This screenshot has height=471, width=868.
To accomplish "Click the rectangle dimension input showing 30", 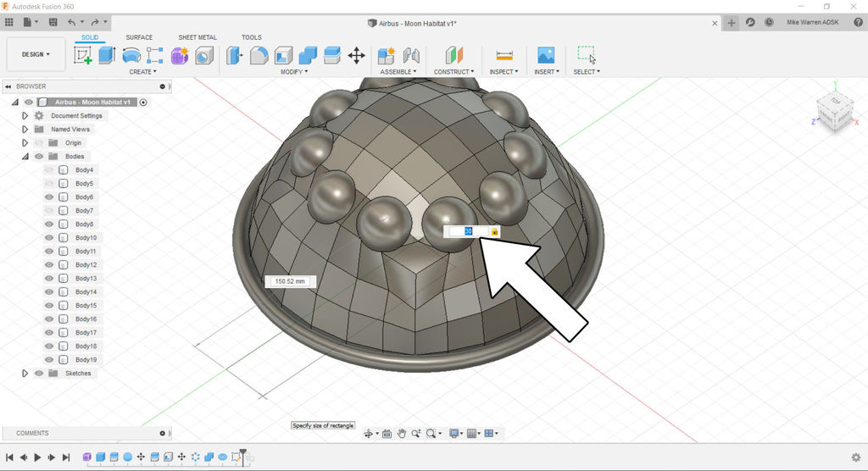I will tap(468, 231).
